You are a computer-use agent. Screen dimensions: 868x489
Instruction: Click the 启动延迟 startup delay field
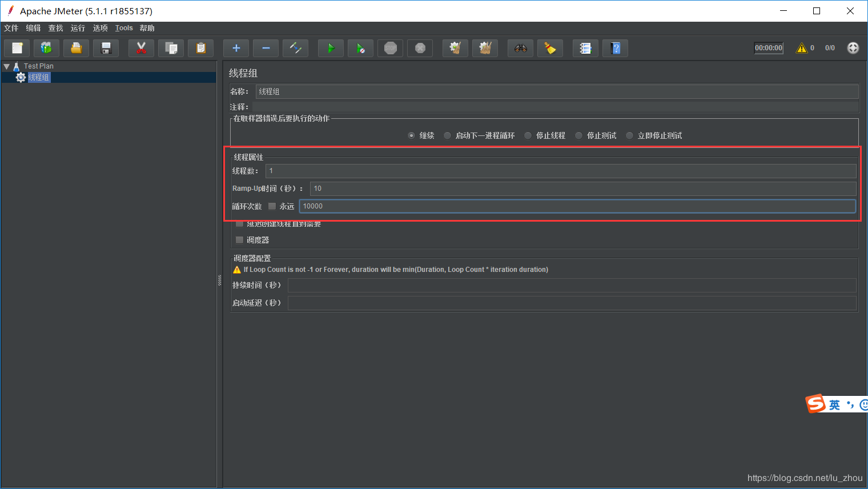pos(572,303)
